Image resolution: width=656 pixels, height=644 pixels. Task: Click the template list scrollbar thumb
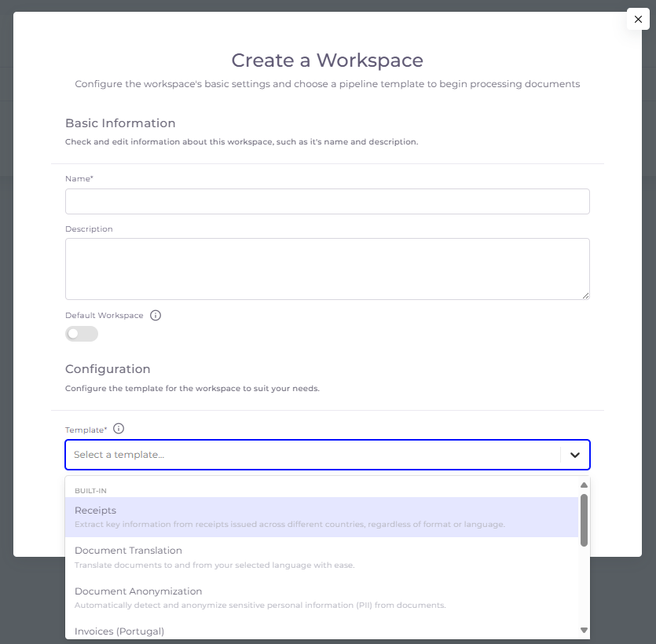click(584, 520)
